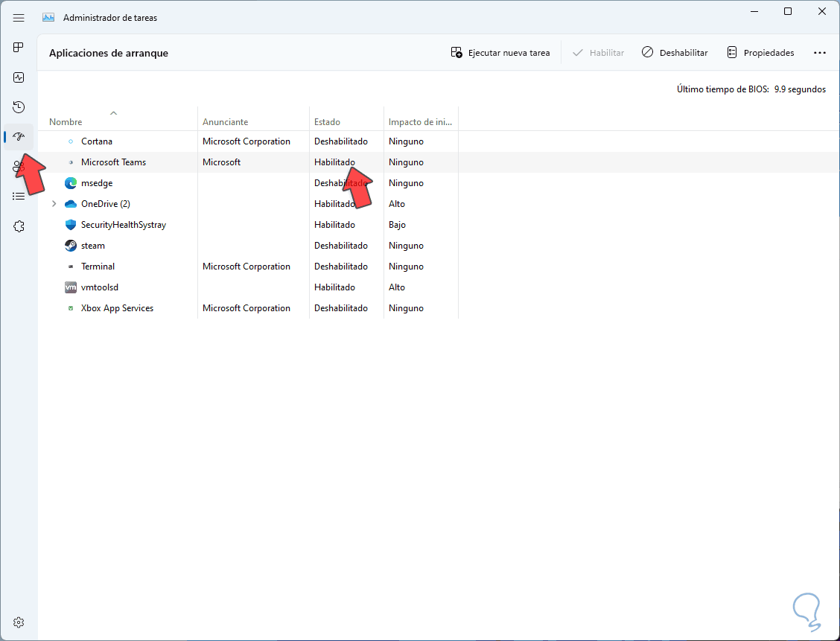
Task: Open the Performance page icon
Action: pyautogui.click(x=19, y=77)
